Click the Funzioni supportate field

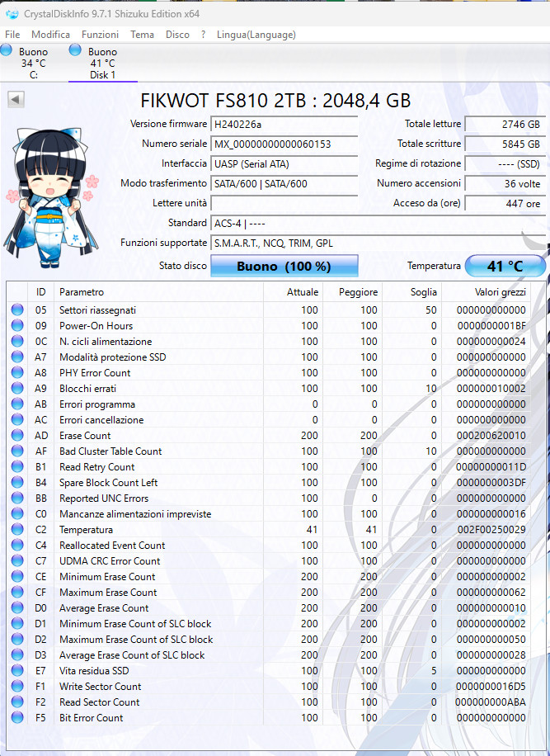click(378, 243)
